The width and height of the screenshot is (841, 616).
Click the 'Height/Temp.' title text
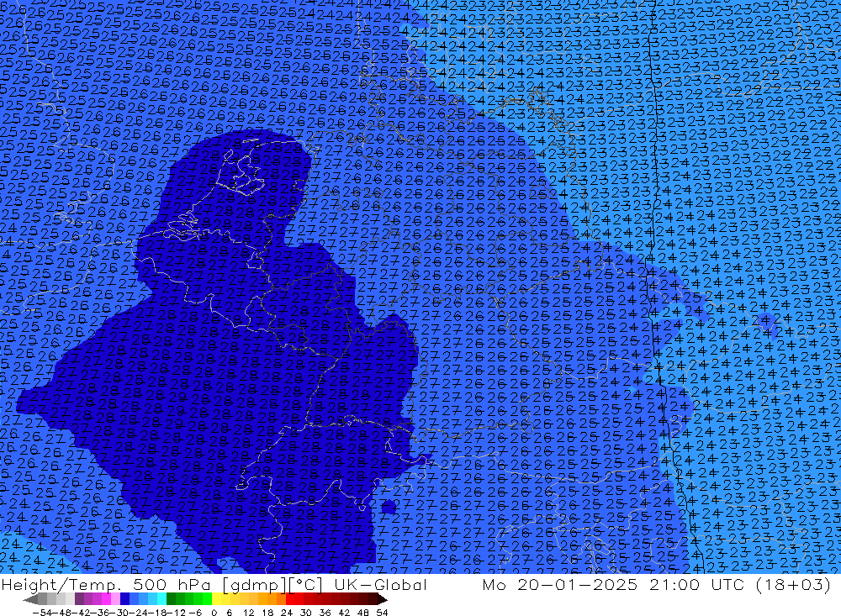click(61, 584)
